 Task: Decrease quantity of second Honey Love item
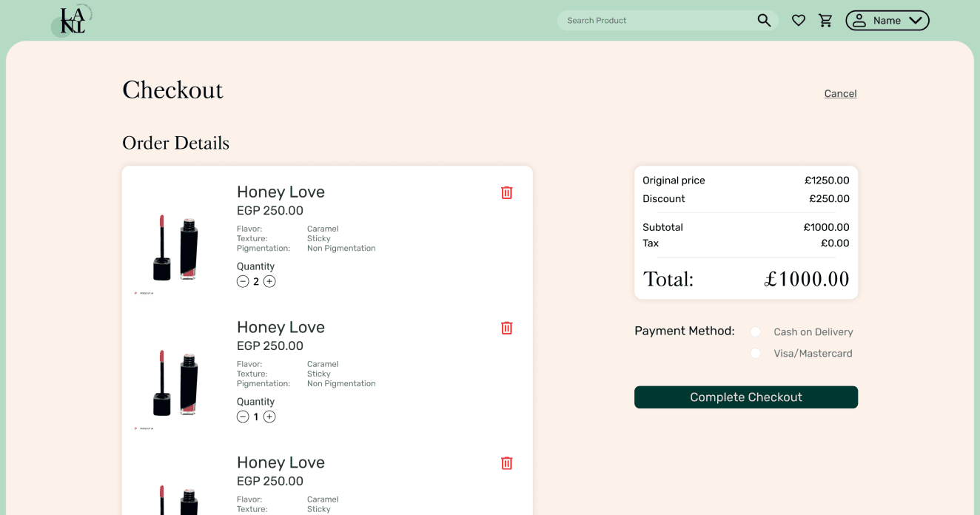tap(243, 417)
